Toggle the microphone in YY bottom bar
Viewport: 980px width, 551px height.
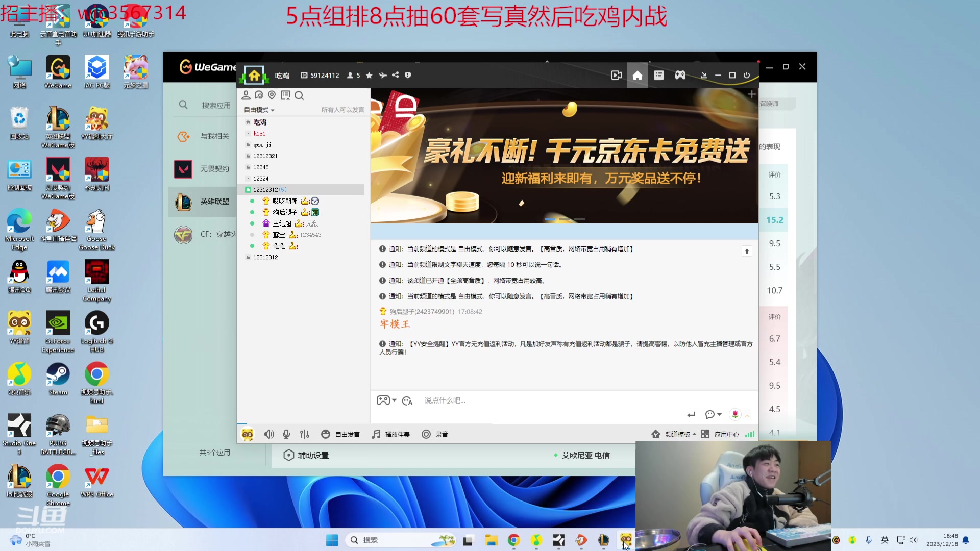(x=286, y=434)
